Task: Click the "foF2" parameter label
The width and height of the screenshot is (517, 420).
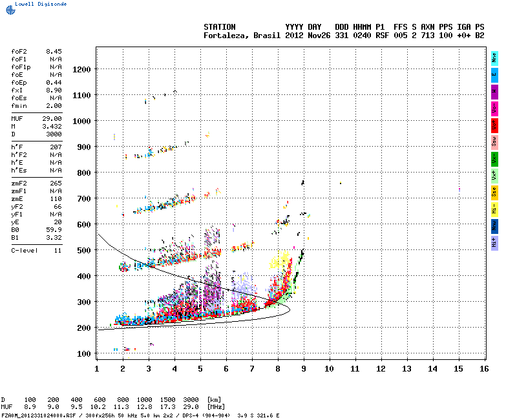Action: click(x=19, y=52)
